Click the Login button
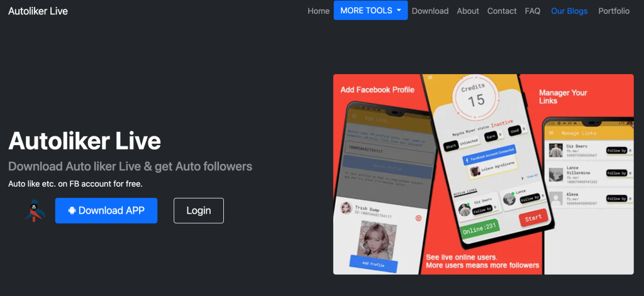This screenshot has height=296, width=644. tap(199, 211)
